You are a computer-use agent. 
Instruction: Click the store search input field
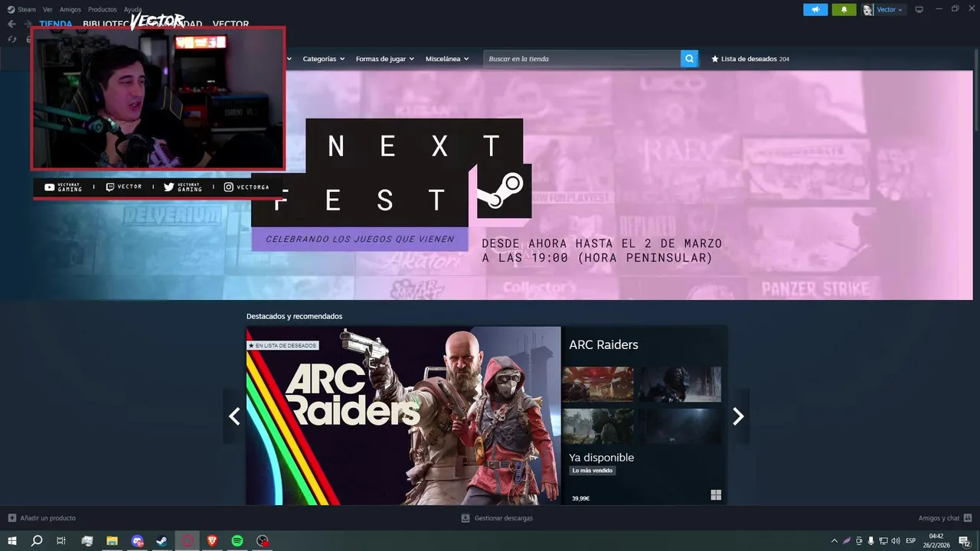click(x=582, y=59)
